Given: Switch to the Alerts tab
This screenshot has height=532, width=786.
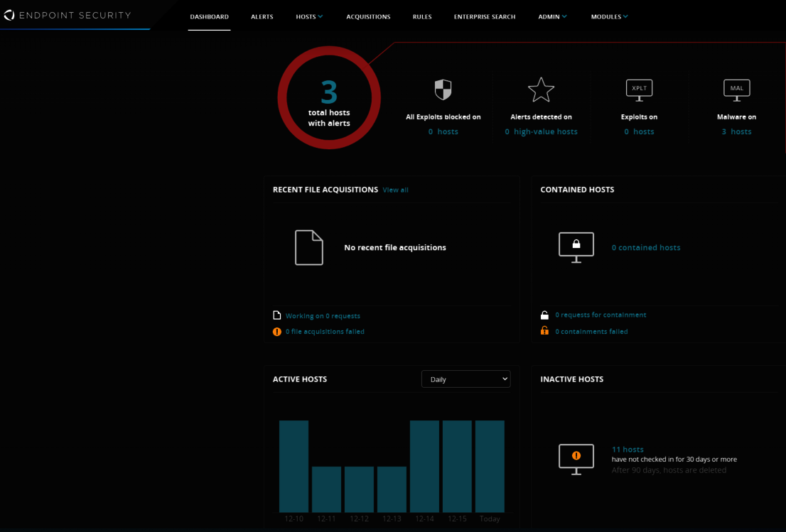Looking at the screenshot, I should (262, 16).
